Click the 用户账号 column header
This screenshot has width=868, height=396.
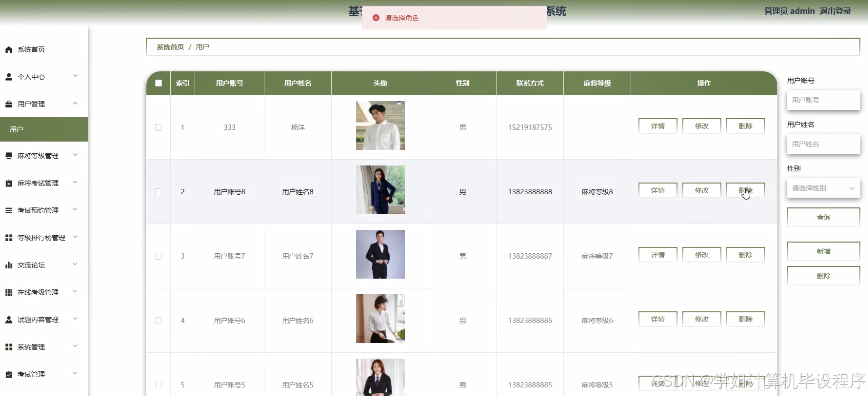click(x=229, y=83)
